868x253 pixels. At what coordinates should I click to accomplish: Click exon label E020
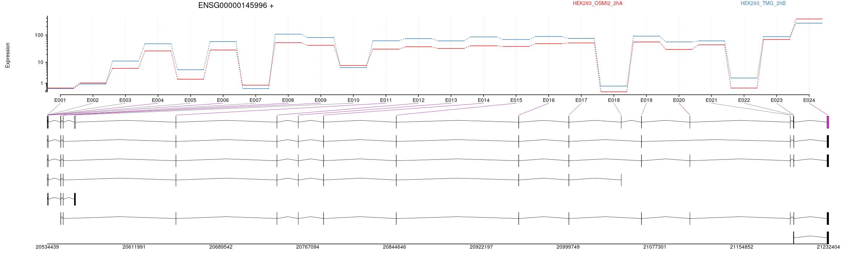click(x=679, y=100)
